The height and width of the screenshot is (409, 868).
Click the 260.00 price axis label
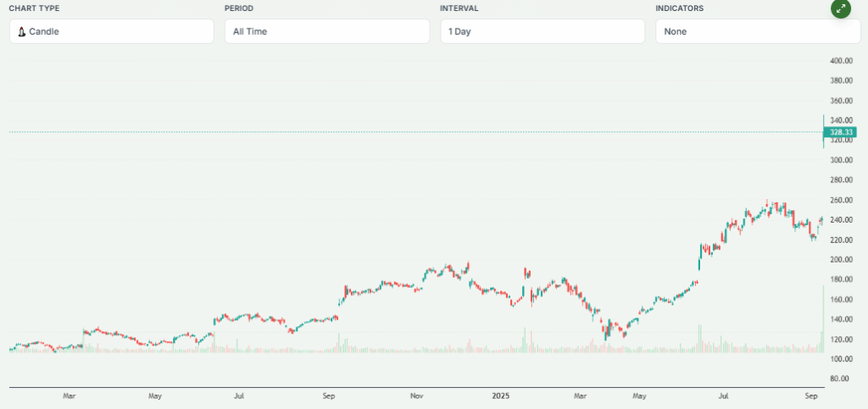(841, 200)
